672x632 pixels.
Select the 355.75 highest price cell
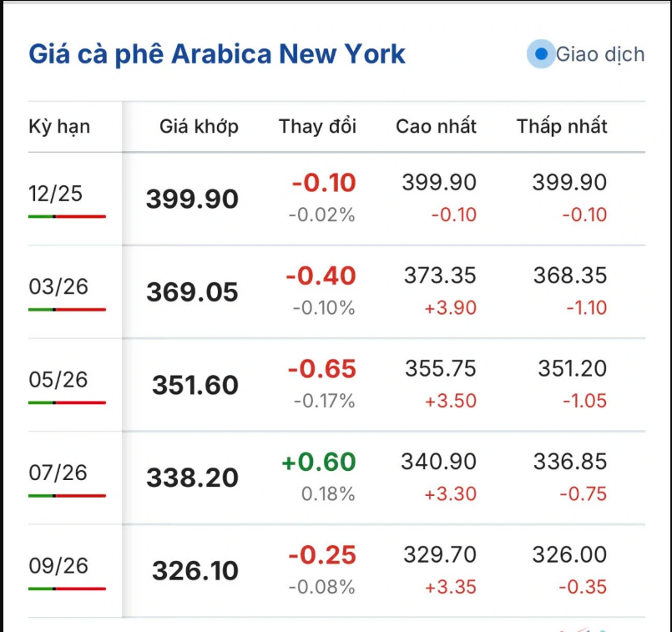coord(440,370)
